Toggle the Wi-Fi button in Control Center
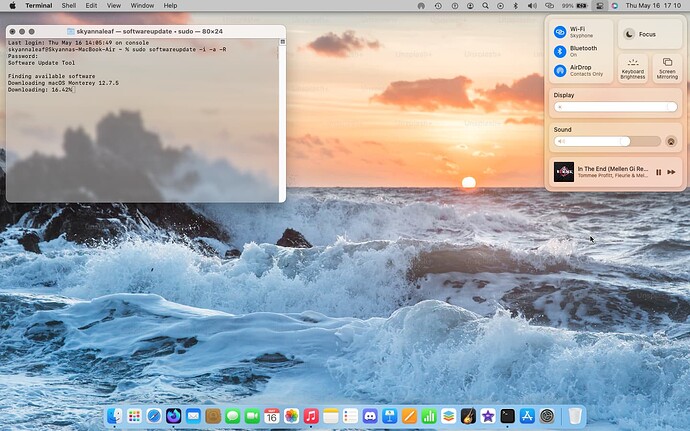Image resolution: width=690 pixels, height=431 pixels. 560,32
